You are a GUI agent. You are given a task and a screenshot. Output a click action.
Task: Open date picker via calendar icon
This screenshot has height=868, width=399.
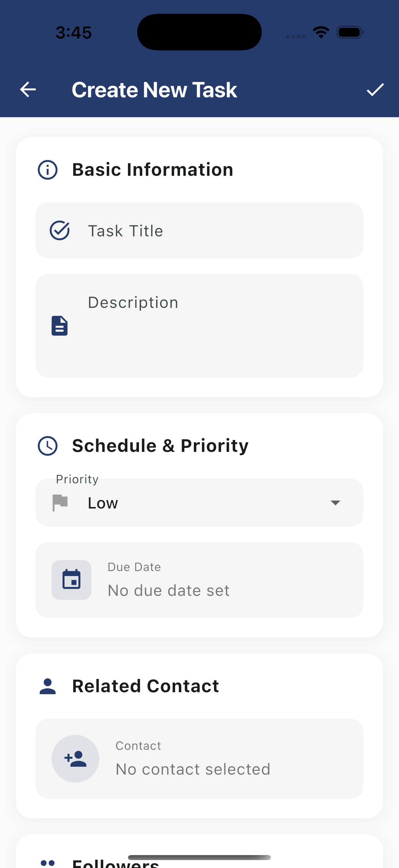tap(71, 580)
